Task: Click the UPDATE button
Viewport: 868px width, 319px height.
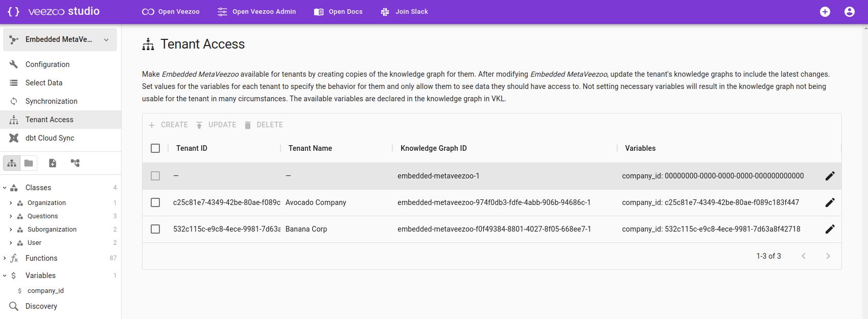Action: coord(216,125)
